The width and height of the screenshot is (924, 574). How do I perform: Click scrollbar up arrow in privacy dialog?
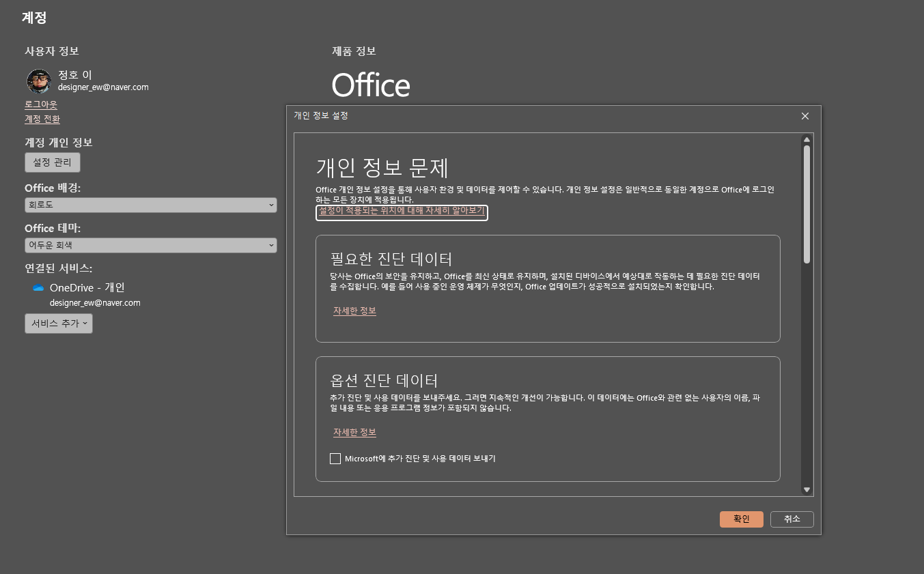807,139
